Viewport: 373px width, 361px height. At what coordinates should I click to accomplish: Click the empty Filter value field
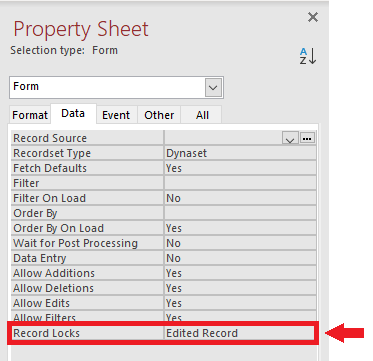(x=240, y=183)
